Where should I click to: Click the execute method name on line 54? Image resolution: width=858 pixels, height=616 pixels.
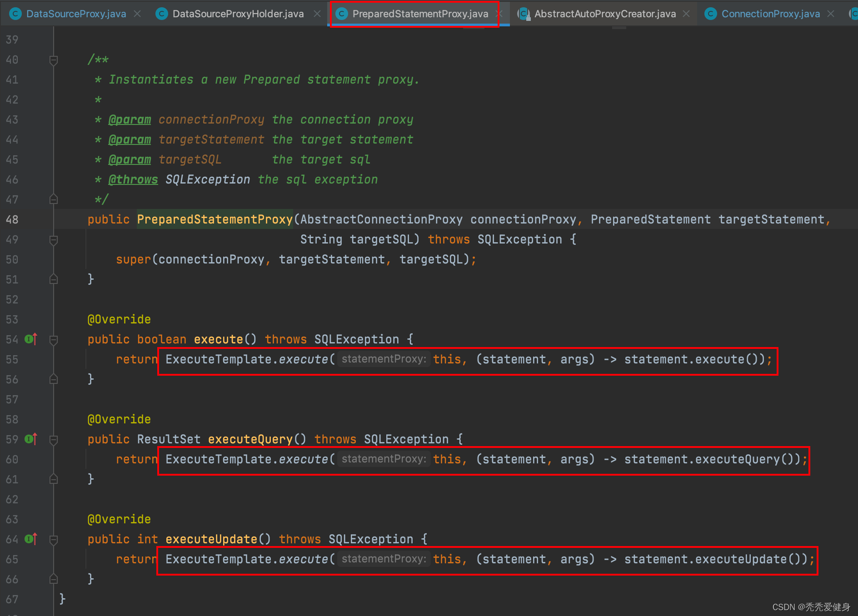click(219, 339)
